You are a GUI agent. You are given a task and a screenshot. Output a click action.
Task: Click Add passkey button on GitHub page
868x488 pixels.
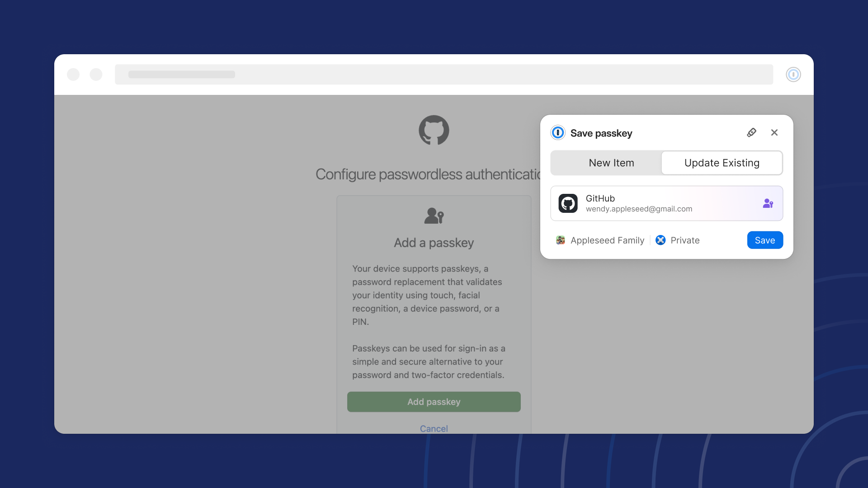pos(434,401)
